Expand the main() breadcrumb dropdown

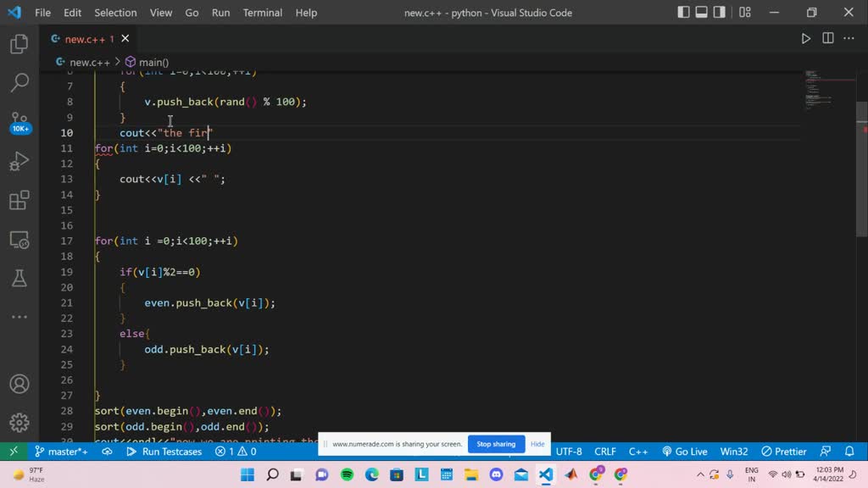149,61
